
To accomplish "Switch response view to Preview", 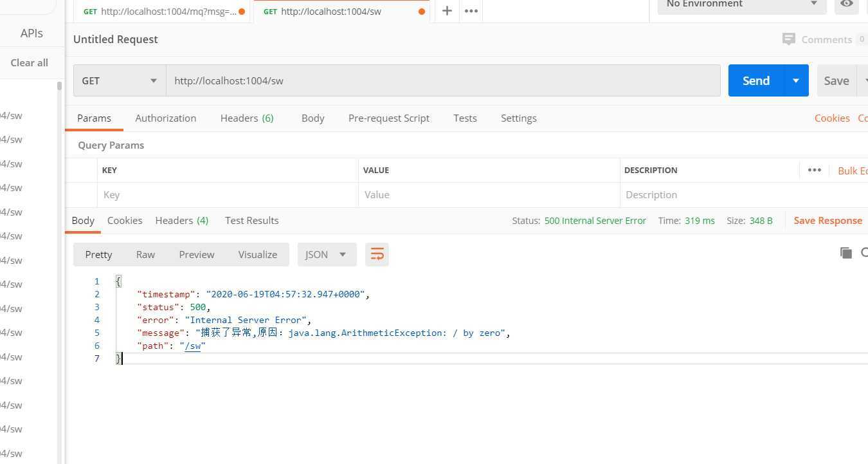I will pyautogui.click(x=197, y=254).
